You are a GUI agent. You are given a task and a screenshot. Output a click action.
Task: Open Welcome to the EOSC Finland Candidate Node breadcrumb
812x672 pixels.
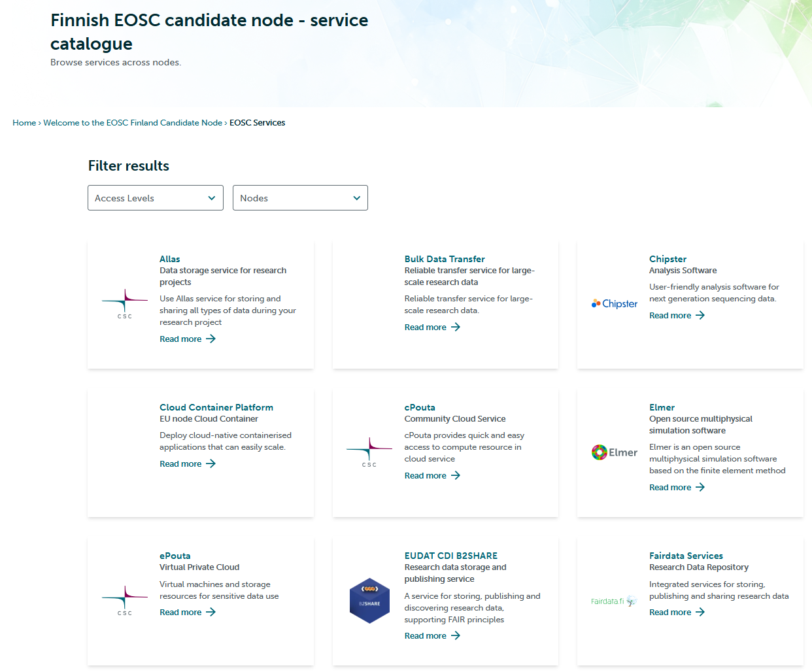pos(133,123)
